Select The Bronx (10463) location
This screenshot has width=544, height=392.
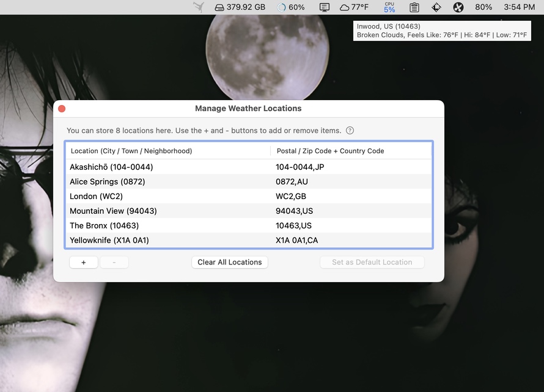(249, 226)
